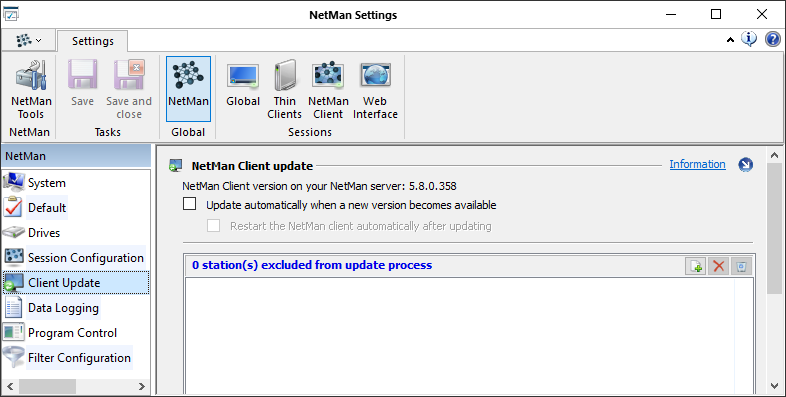Viewport: 786px width, 397px height.
Task: Click the sidebar horizontal scrollbar thumb
Action: 47,386
